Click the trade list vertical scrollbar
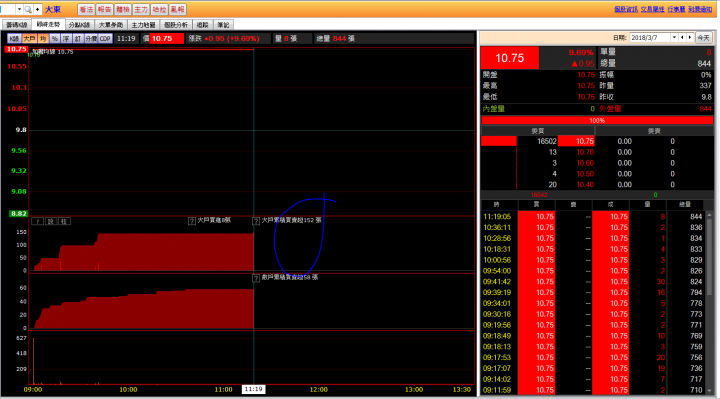 (x=710, y=303)
